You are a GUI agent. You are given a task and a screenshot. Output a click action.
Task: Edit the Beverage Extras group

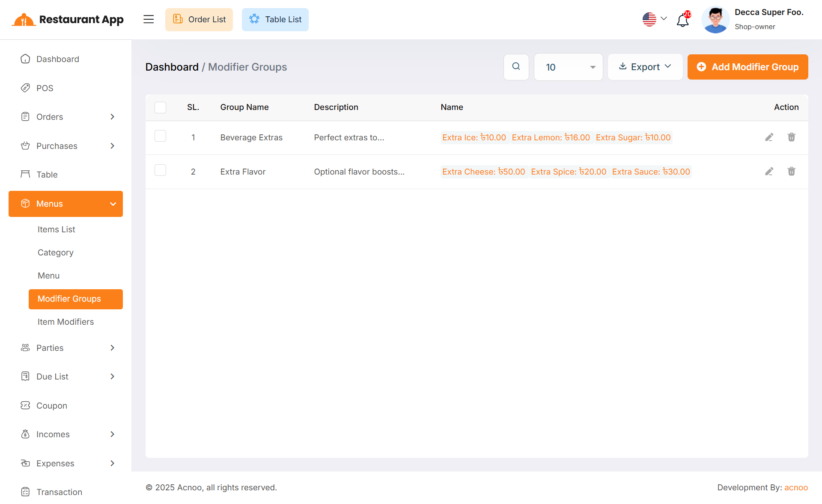coord(769,137)
